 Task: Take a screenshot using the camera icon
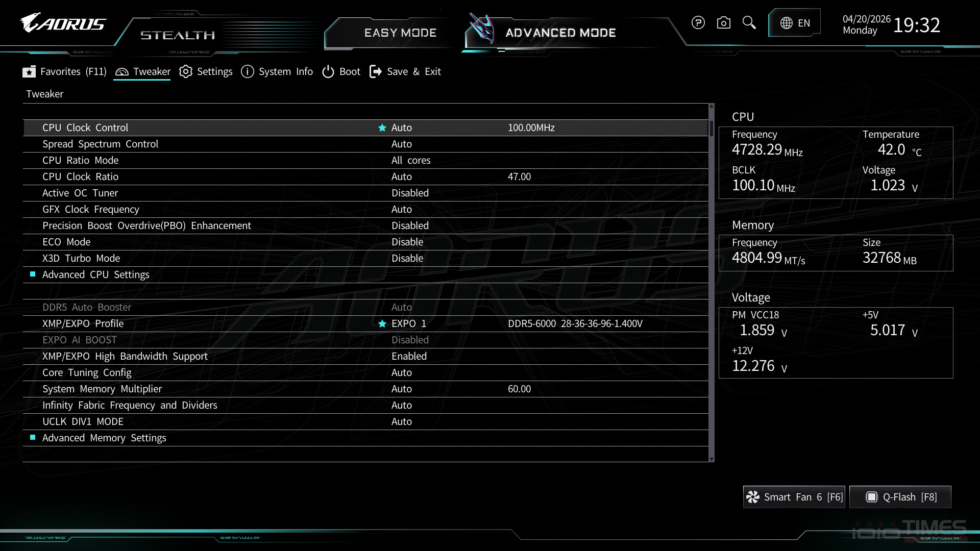723,22
